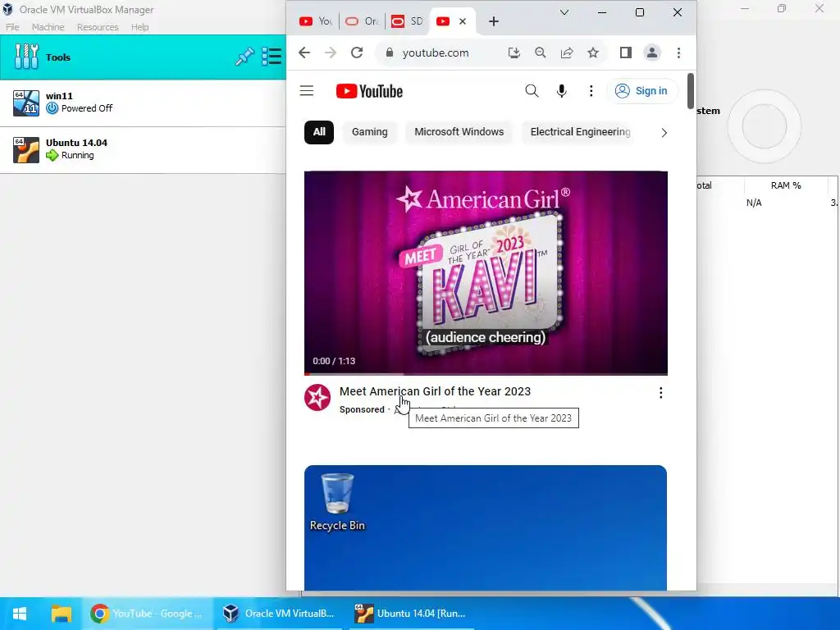Toggle Chrome's side panel
The image size is (840, 630).
pyautogui.click(x=626, y=52)
